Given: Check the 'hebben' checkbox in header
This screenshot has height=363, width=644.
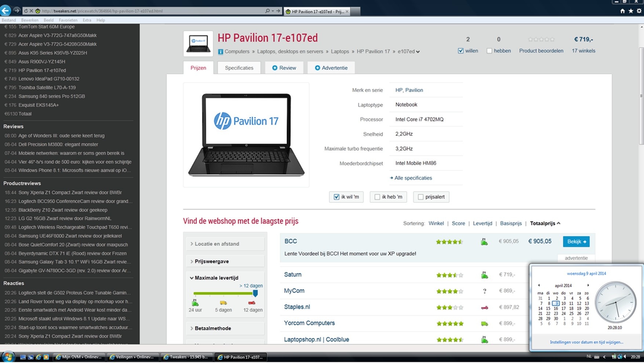Looking at the screenshot, I should [x=489, y=51].
